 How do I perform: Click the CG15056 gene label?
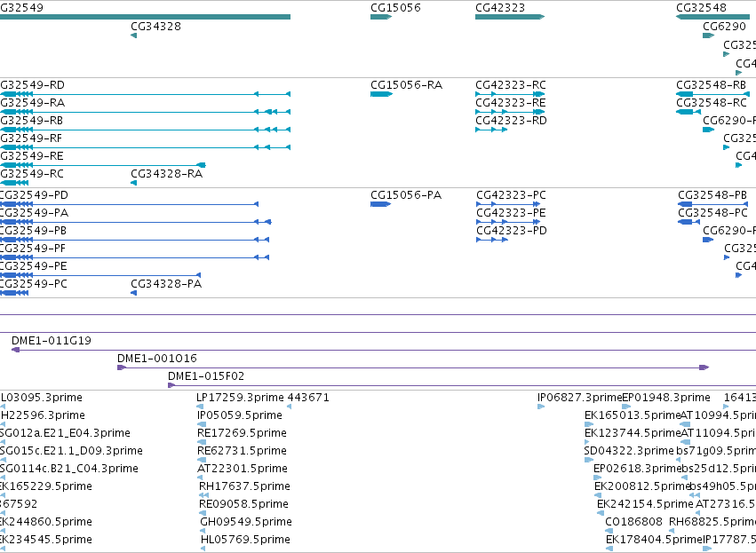pyautogui.click(x=395, y=8)
